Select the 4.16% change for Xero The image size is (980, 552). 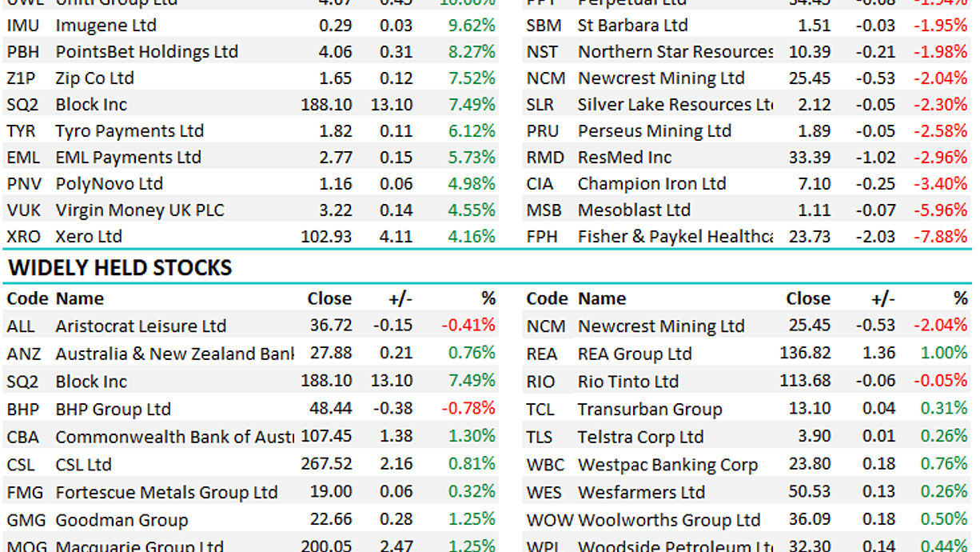tap(472, 237)
